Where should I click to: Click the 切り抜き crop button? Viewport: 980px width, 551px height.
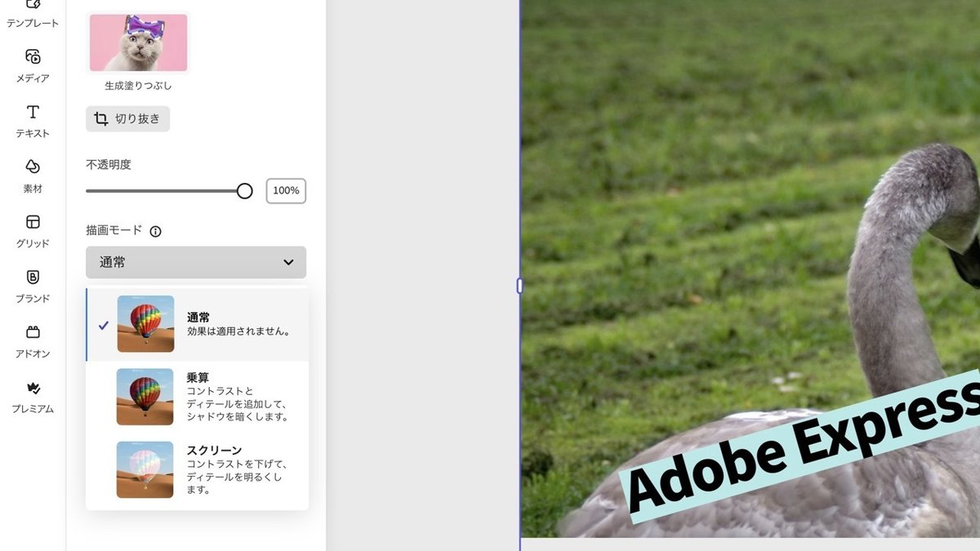click(x=127, y=119)
